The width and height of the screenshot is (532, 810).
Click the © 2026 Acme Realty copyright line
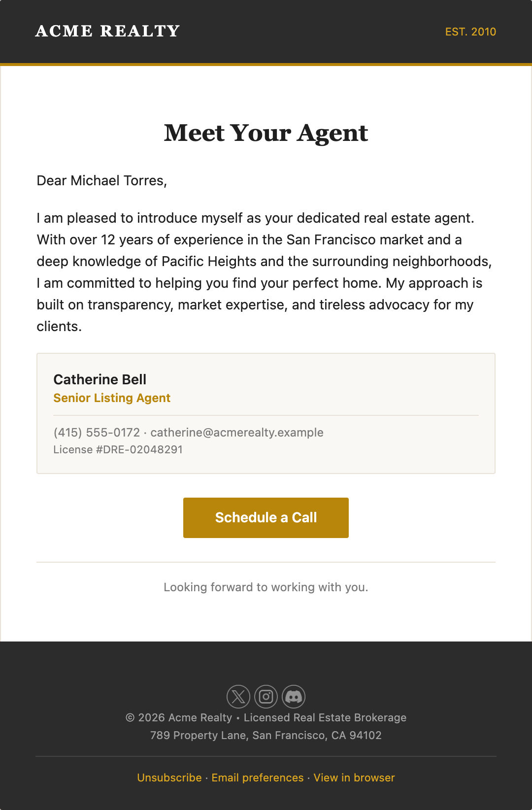(x=266, y=717)
